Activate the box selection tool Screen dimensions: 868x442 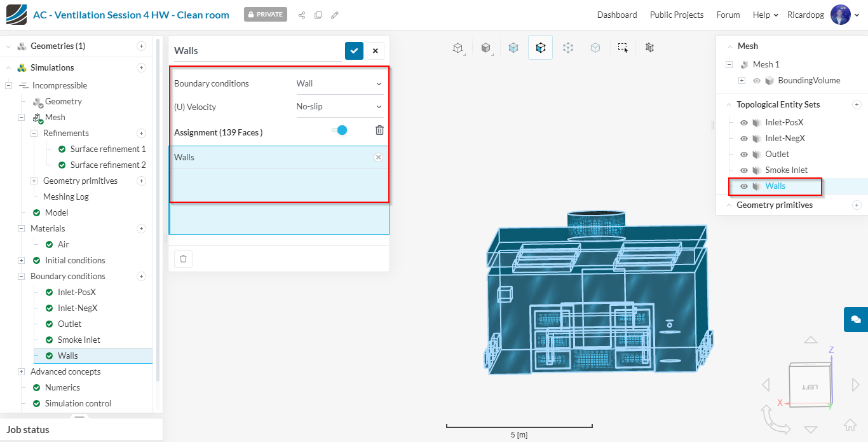pos(623,48)
